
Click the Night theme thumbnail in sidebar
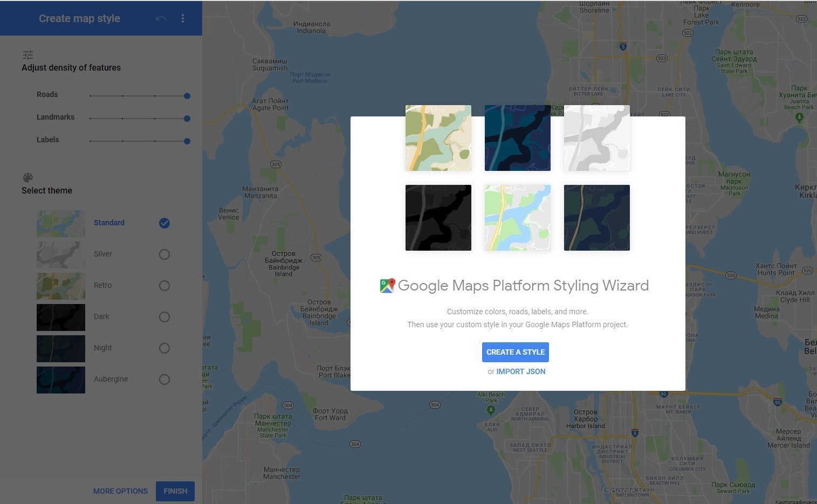pyautogui.click(x=61, y=348)
